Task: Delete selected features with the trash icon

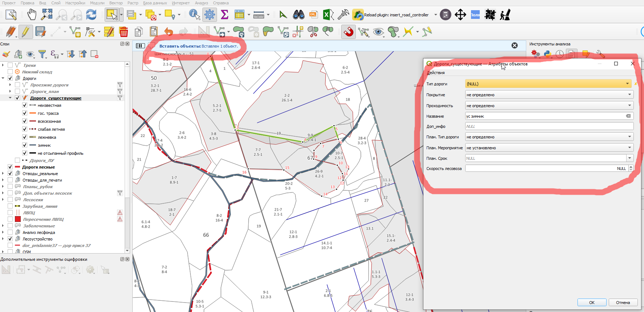Action: click(124, 32)
